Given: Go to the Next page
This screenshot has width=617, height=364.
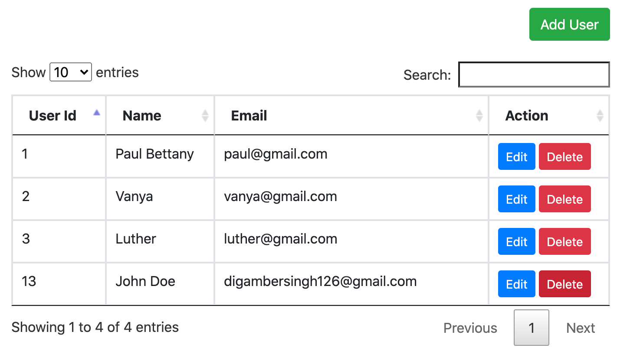Looking at the screenshot, I should [581, 328].
